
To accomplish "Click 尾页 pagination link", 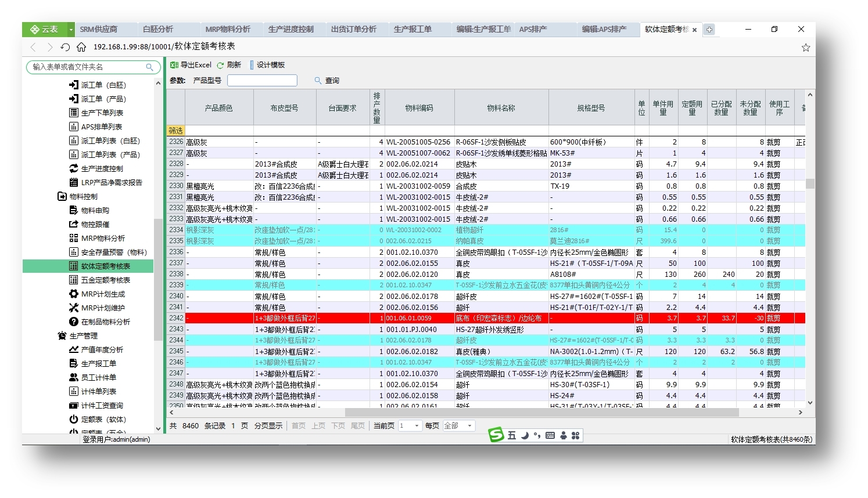I will coord(358,426).
